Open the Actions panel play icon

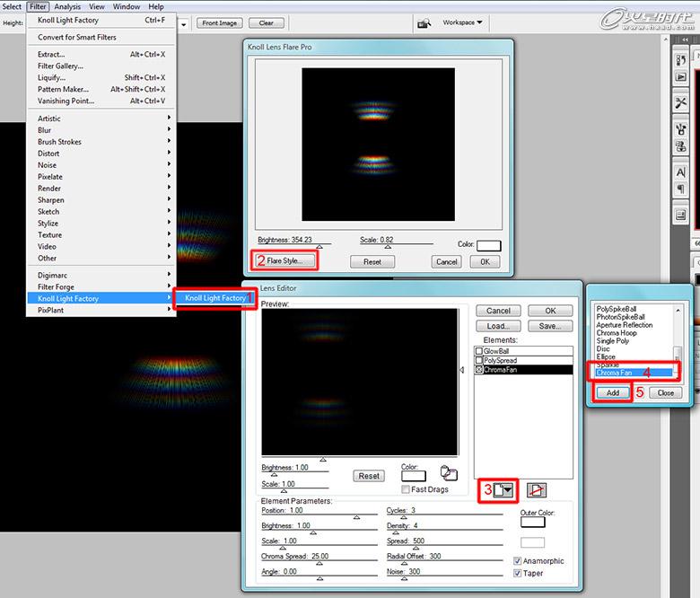681,77
